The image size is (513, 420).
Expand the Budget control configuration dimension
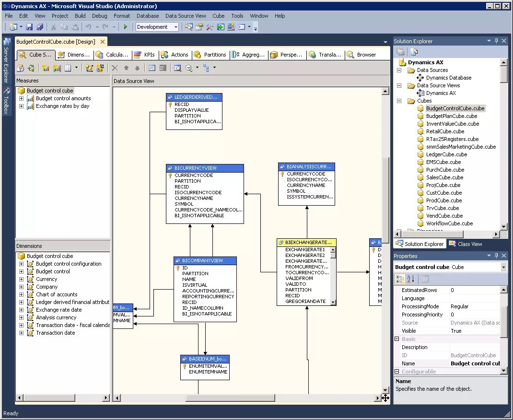pos(21,264)
